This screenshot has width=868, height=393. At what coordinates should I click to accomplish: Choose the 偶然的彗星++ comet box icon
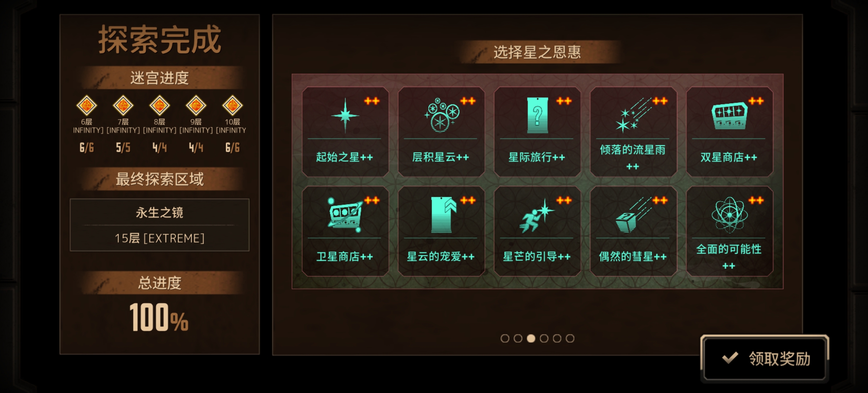coord(633,215)
